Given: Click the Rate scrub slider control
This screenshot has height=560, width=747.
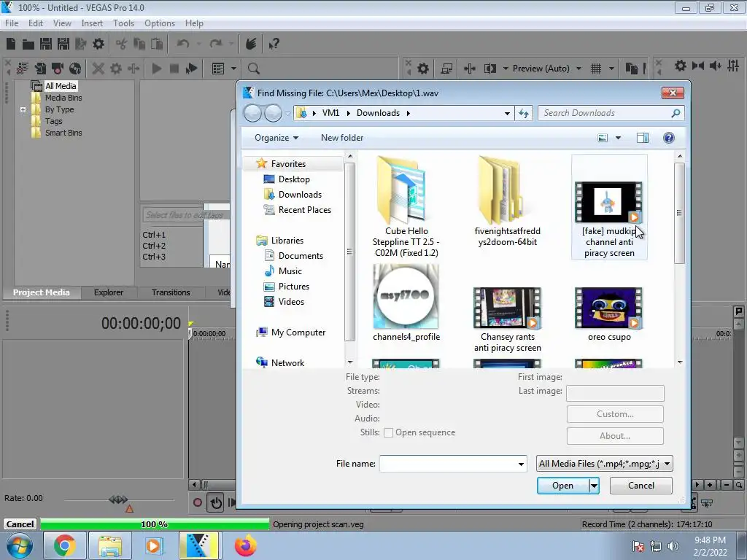Looking at the screenshot, I should pyautogui.click(x=118, y=499).
